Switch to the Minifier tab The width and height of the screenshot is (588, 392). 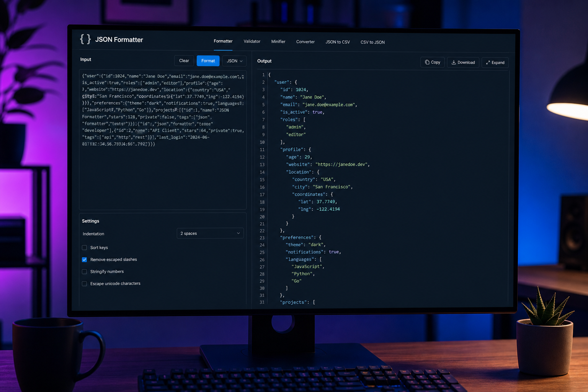pos(278,41)
